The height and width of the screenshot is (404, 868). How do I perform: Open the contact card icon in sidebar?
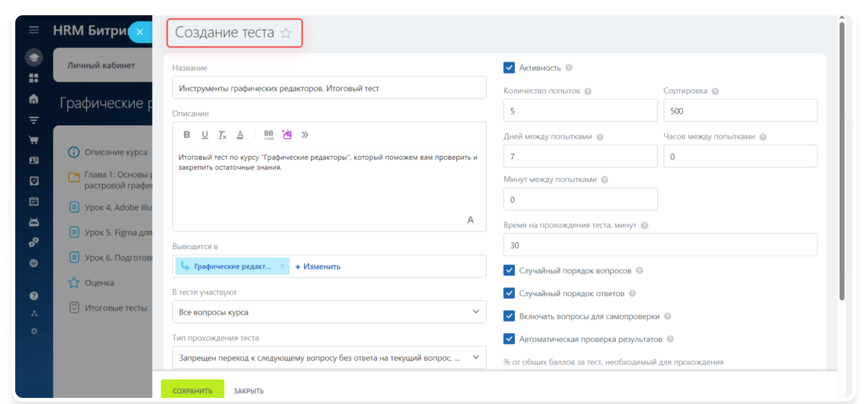34,160
